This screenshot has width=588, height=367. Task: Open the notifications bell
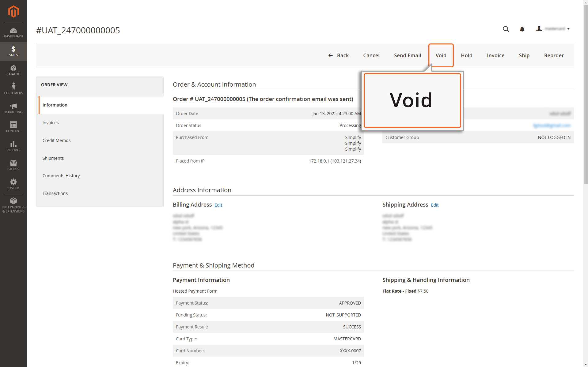coord(522,29)
